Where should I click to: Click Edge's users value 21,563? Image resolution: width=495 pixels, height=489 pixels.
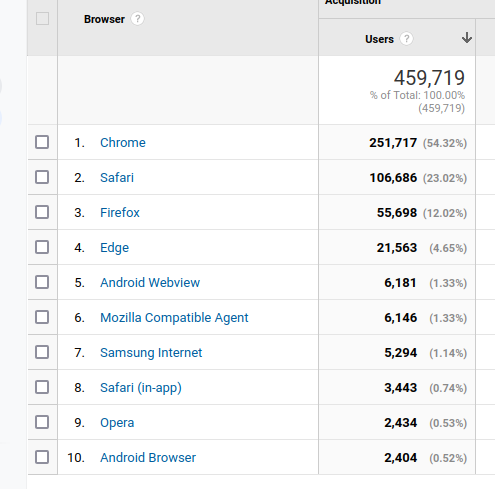397,248
